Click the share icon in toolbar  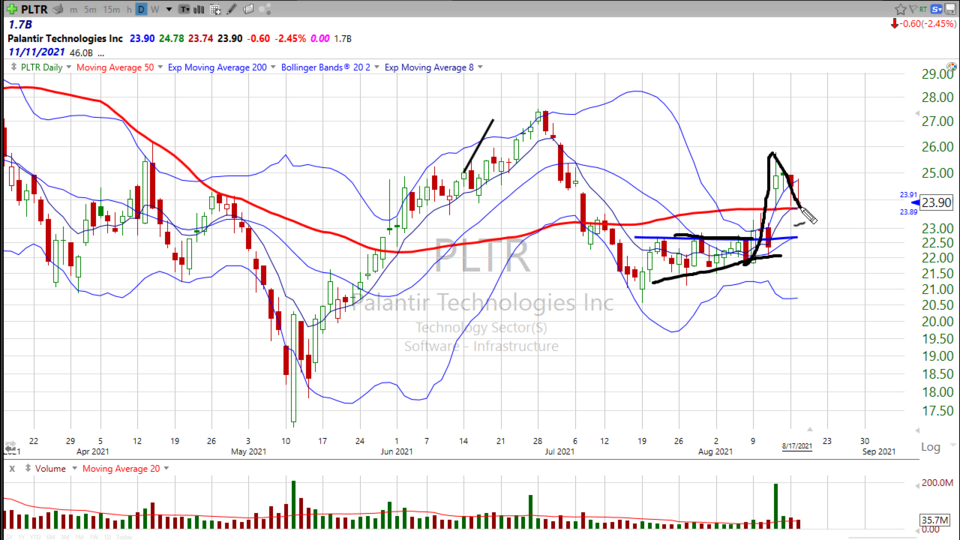pyautogui.click(x=265, y=9)
